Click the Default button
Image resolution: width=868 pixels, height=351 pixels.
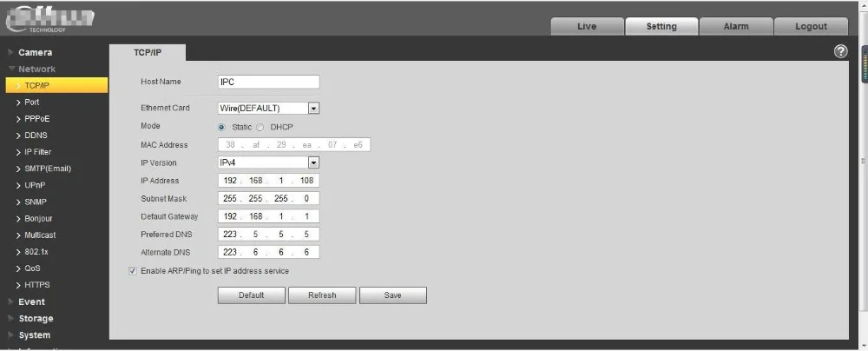[252, 295]
